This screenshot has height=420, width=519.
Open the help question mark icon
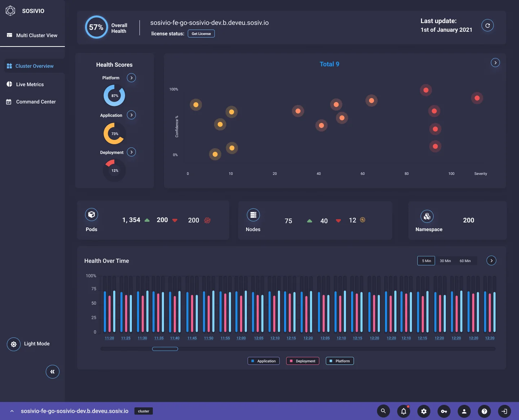click(484, 411)
